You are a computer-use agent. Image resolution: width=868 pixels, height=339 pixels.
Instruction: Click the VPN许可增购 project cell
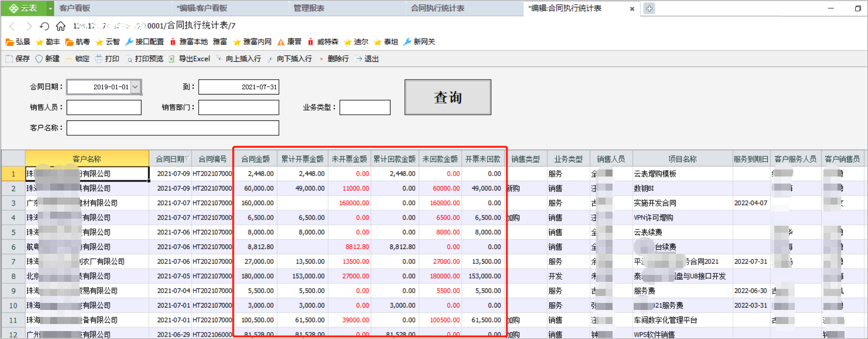pos(682,218)
